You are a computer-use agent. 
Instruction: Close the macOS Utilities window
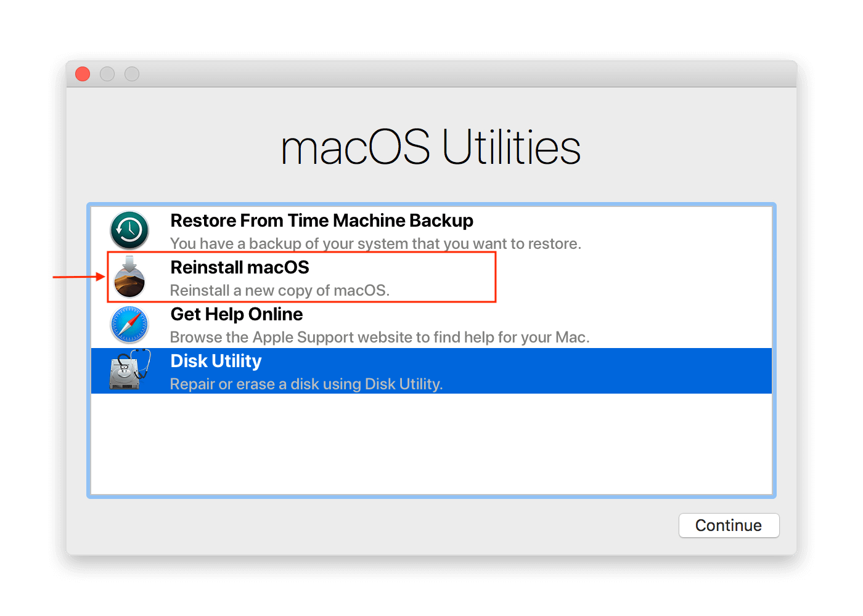click(83, 74)
